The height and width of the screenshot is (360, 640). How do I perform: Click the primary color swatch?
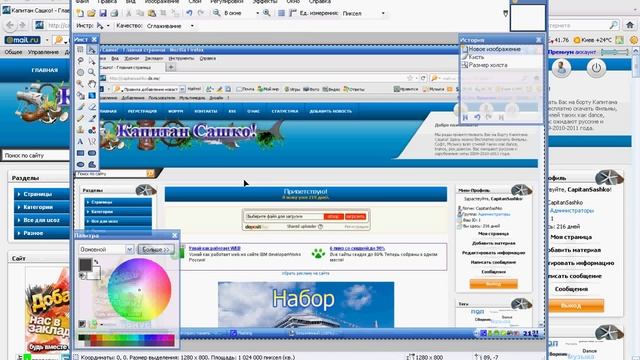tap(84, 264)
